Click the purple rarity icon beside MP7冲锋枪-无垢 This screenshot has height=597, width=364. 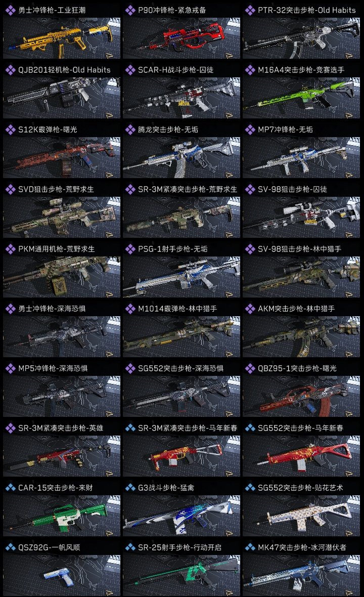tap(250, 130)
